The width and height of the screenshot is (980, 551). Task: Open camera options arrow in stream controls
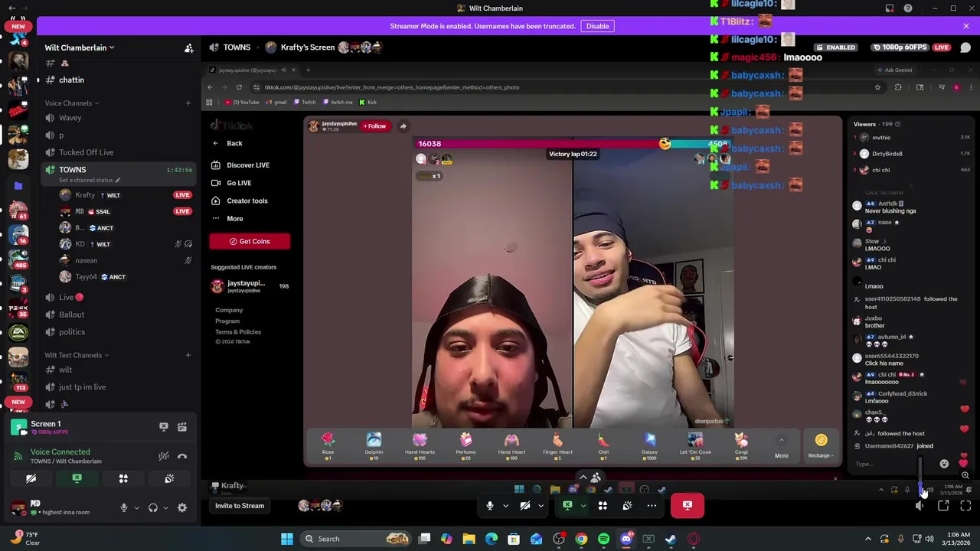pyautogui.click(x=541, y=505)
